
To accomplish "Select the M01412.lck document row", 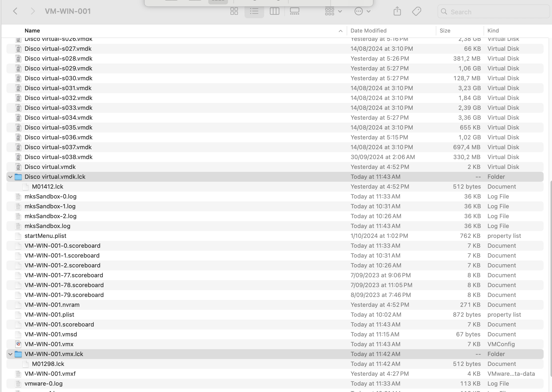I will click(48, 187).
